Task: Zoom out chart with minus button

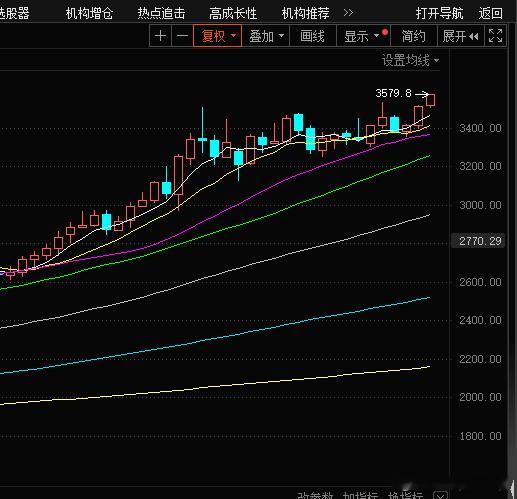Action: 182,36
